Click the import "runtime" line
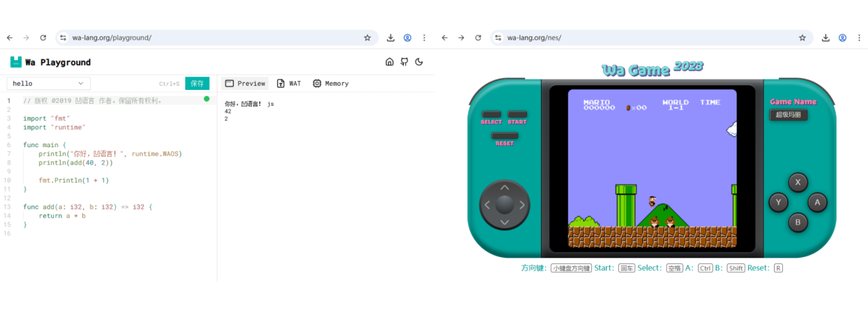 54,127
